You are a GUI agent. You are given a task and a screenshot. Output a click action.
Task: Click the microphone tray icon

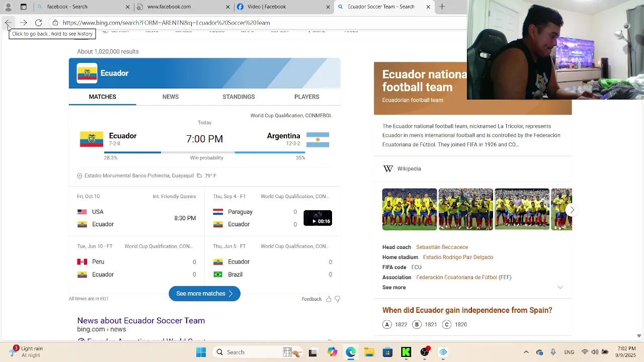click(553, 352)
